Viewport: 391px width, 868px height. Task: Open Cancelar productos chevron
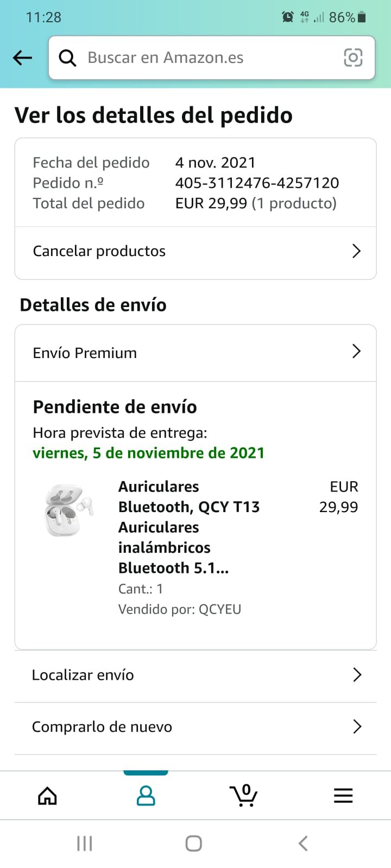[356, 251]
